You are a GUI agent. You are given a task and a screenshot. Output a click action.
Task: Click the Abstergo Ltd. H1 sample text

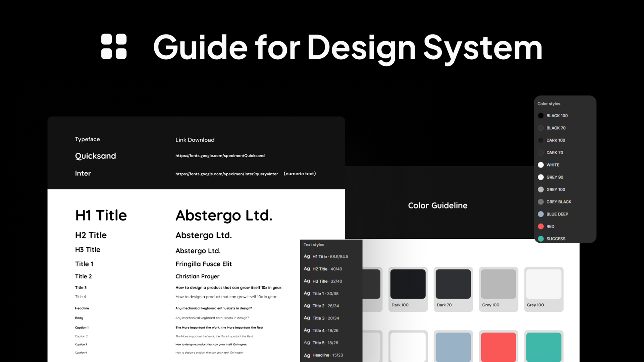224,216
